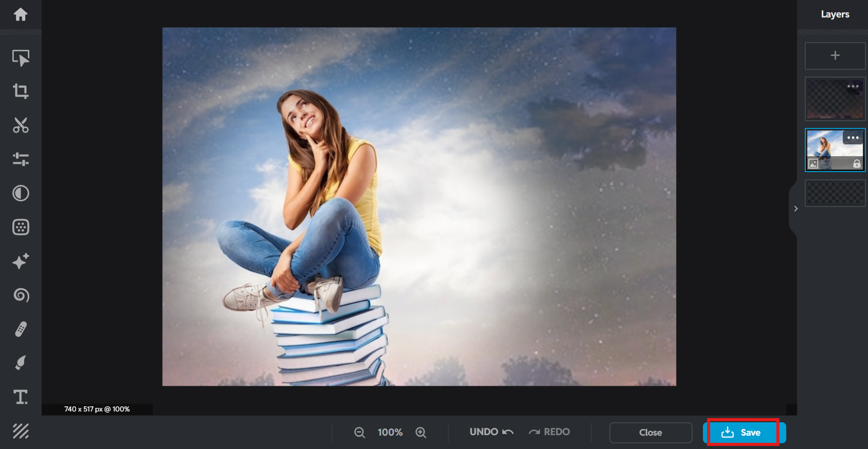The width and height of the screenshot is (868, 449).
Task: Click the Layers panel title
Action: [835, 14]
